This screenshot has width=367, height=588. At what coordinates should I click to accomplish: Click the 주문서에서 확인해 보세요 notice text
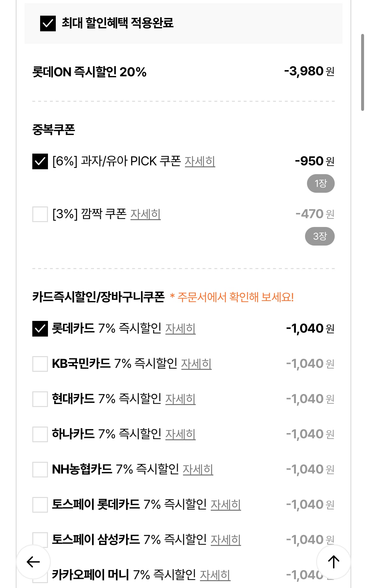(232, 296)
